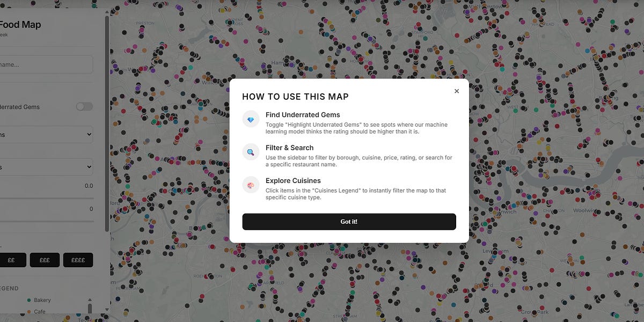Select the ££ price filter
The height and width of the screenshot is (322, 644).
point(11,260)
